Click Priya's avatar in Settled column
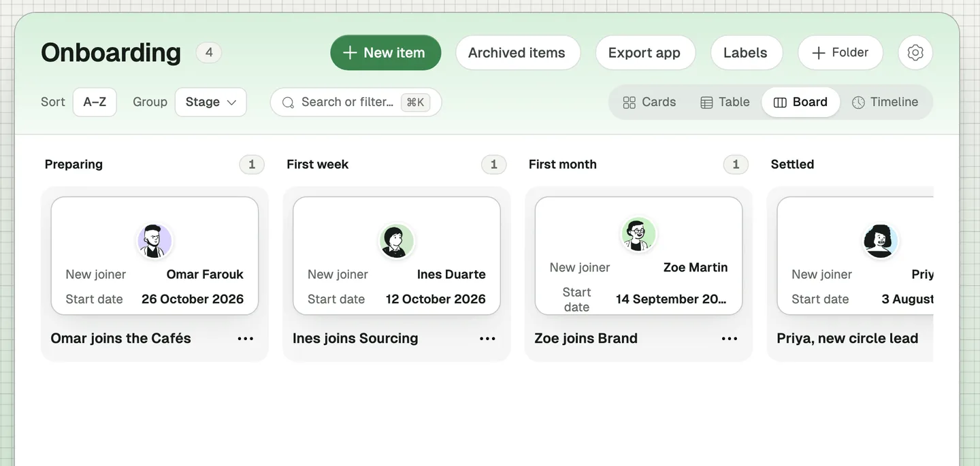 [881, 241]
